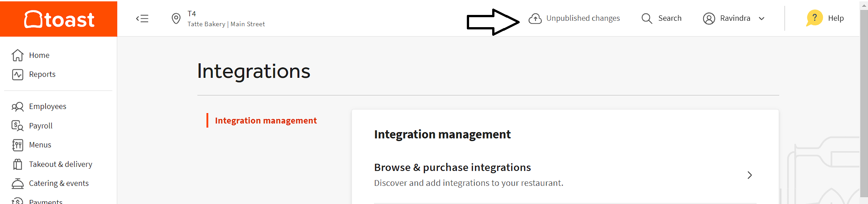Open Home in the sidebar
This screenshot has height=204, width=868.
coord(39,55)
